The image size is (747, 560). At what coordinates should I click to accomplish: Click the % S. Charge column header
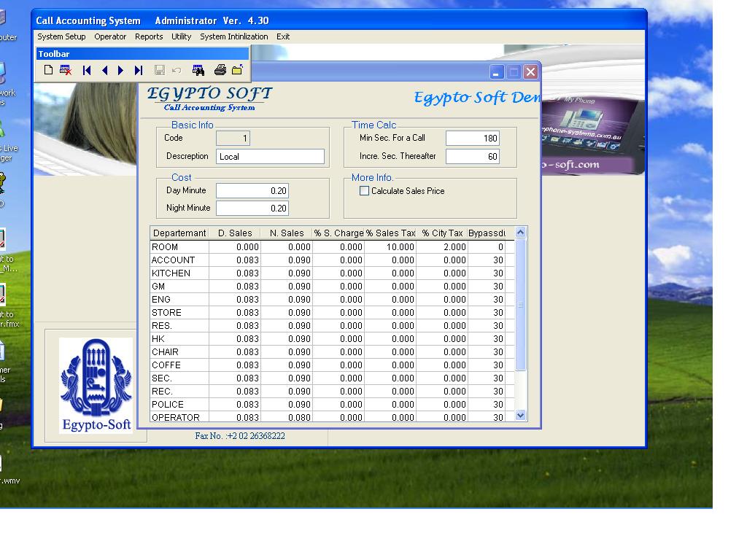coord(338,233)
